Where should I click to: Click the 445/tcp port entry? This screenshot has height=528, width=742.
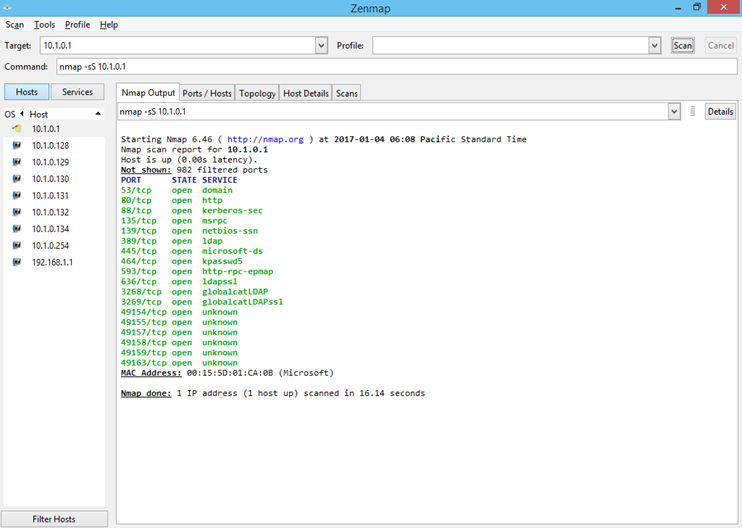click(x=139, y=251)
